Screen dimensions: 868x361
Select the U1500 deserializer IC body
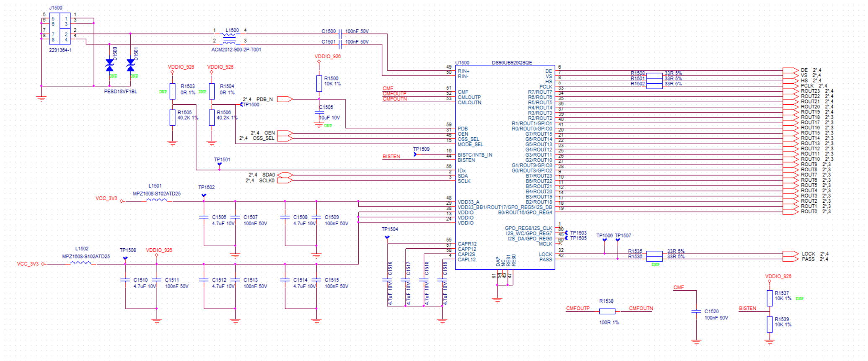pyautogui.click(x=505, y=167)
